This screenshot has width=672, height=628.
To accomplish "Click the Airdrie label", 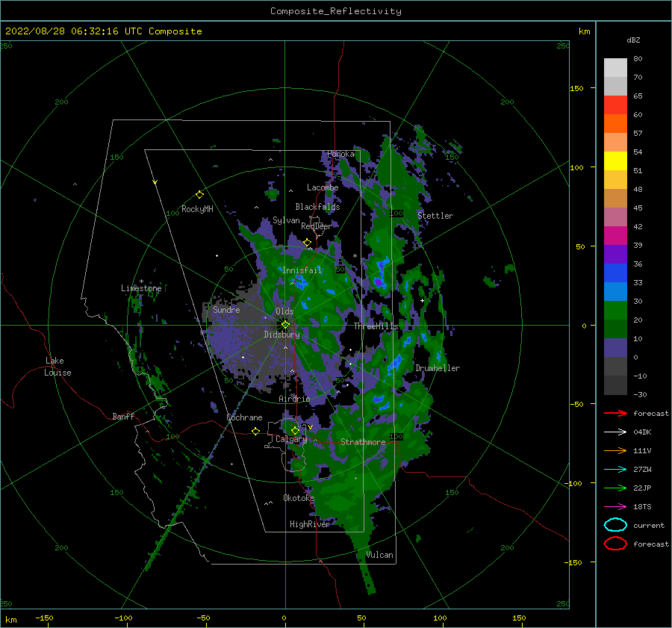I will click(294, 399).
